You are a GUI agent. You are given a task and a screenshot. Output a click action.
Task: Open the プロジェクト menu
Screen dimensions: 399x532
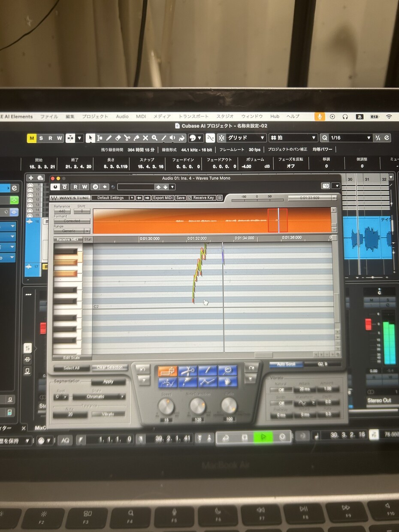95,116
